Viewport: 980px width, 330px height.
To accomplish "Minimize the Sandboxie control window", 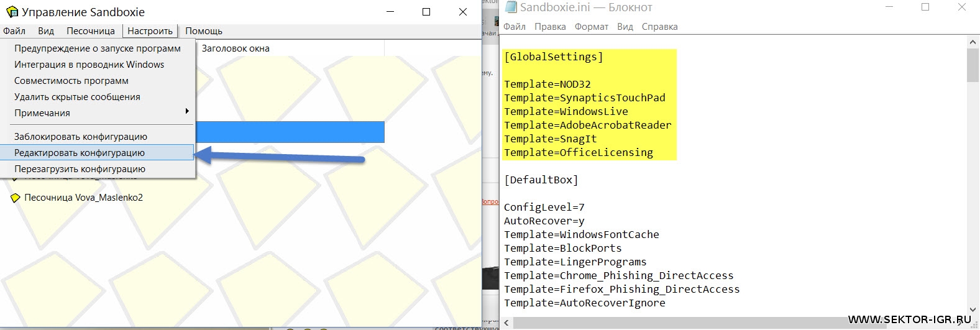I will point(390,12).
